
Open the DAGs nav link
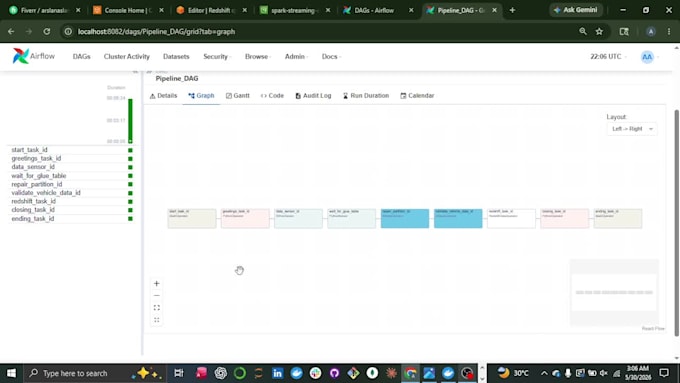pos(82,56)
